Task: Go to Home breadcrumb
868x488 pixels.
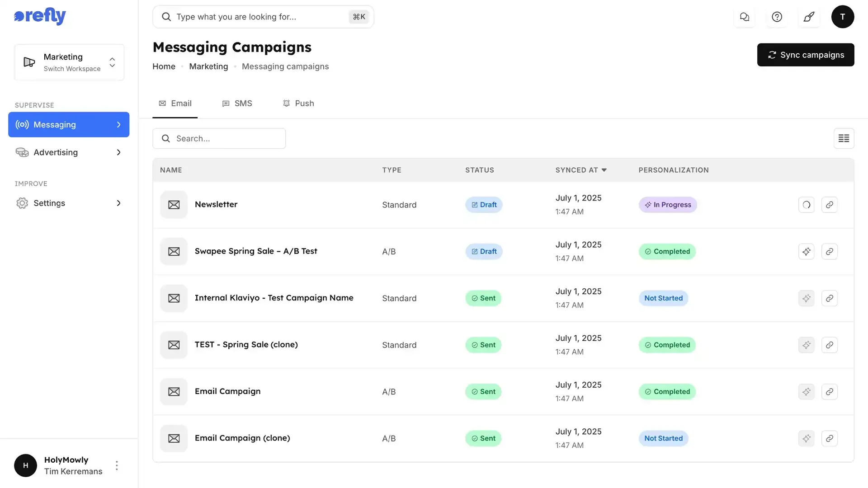Action: [x=164, y=66]
